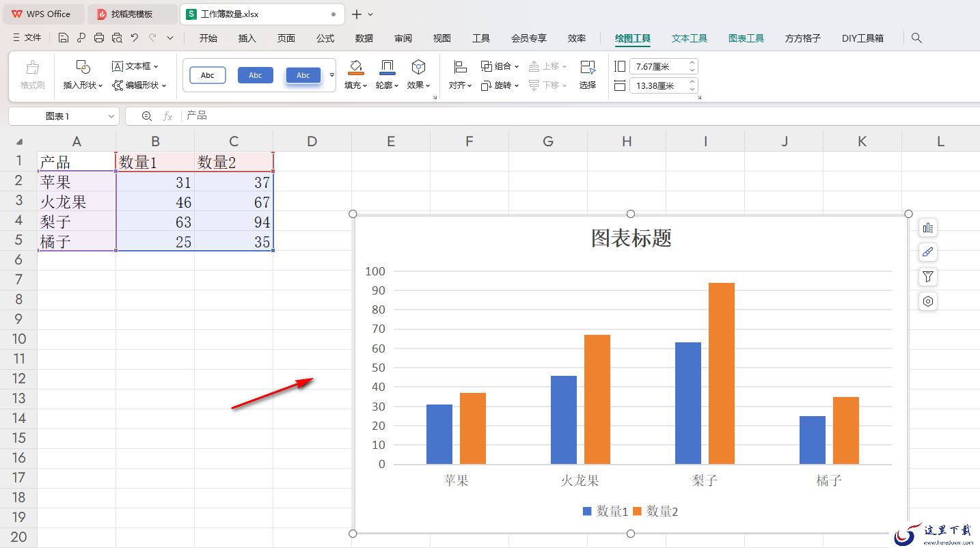The image size is (980, 548).
Task: Open the Text Box (文本框) tool
Action: pyautogui.click(x=135, y=66)
